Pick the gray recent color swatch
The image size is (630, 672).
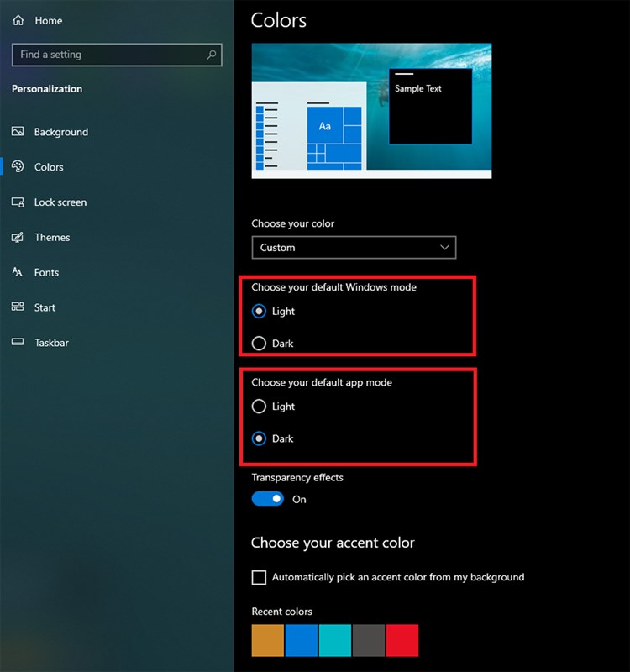click(369, 640)
